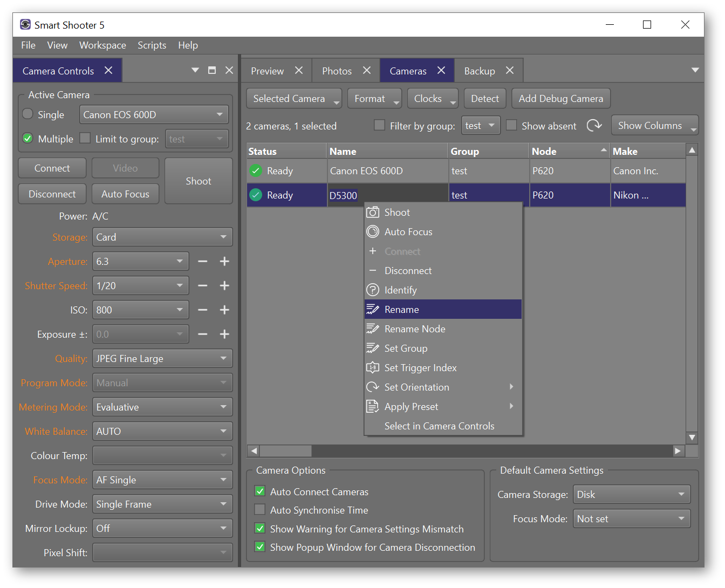The image size is (725, 588).
Task: Toggle the Show absent checkbox
Action: tap(511, 126)
